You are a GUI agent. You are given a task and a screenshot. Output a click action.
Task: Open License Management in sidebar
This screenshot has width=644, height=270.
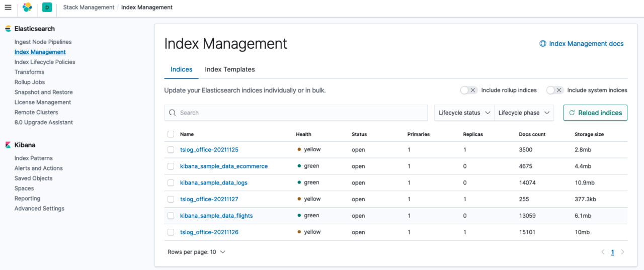coord(43,102)
